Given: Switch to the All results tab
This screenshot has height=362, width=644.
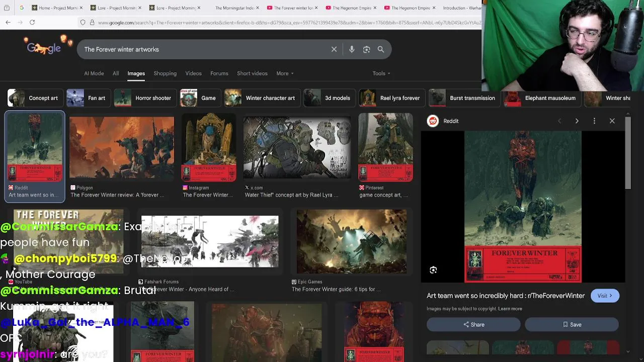Looking at the screenshot, I should click(x=116, y=73).
